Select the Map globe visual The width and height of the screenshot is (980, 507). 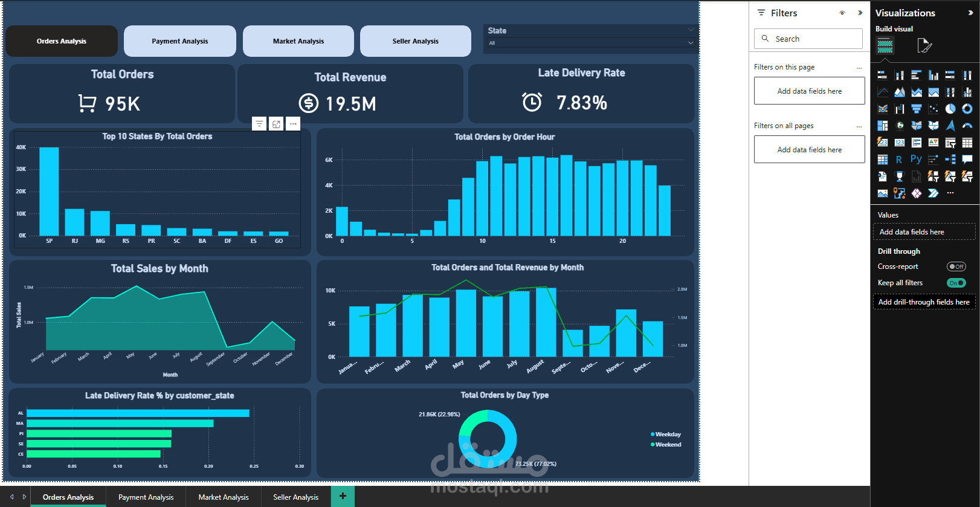pos(900,126)
